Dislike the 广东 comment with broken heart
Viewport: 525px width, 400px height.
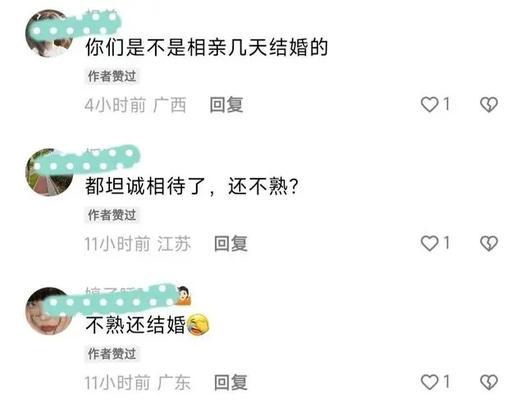coord(489,382)
